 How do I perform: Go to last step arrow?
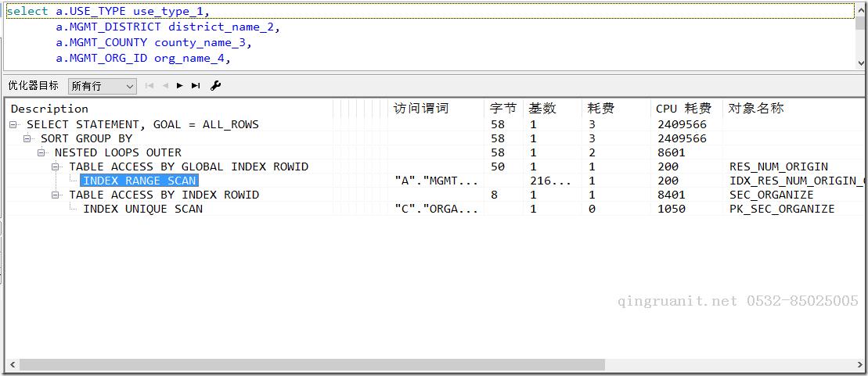[196, 86]
